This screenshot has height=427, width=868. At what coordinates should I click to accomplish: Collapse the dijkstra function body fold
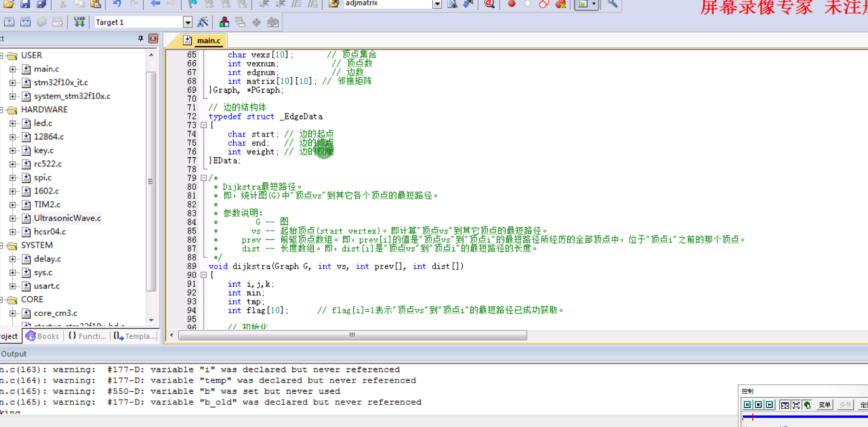pyautogui.click(x=203, y=275)
